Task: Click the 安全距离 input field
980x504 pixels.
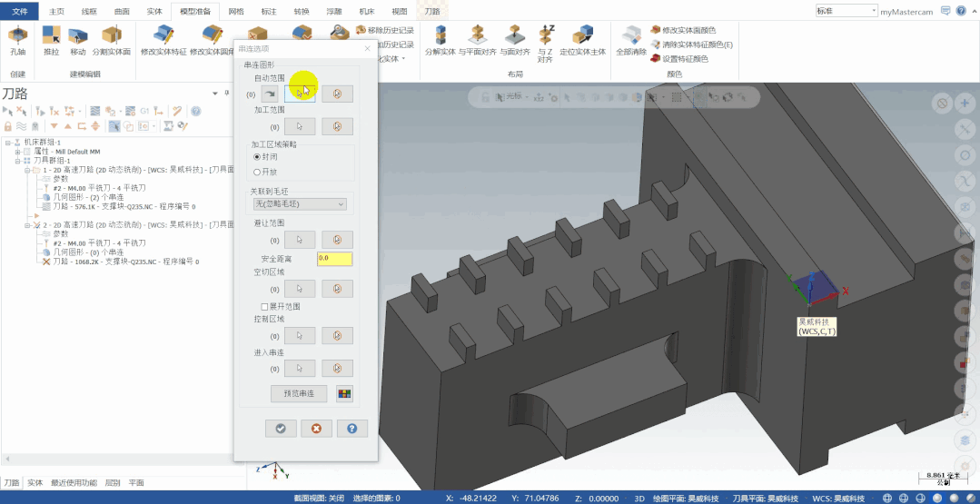Action: point(333,259)
